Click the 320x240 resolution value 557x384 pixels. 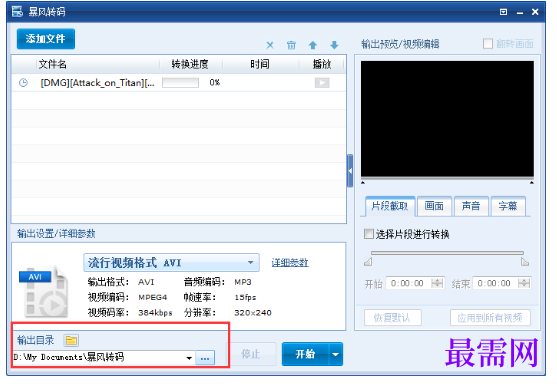tap(253, 313)
